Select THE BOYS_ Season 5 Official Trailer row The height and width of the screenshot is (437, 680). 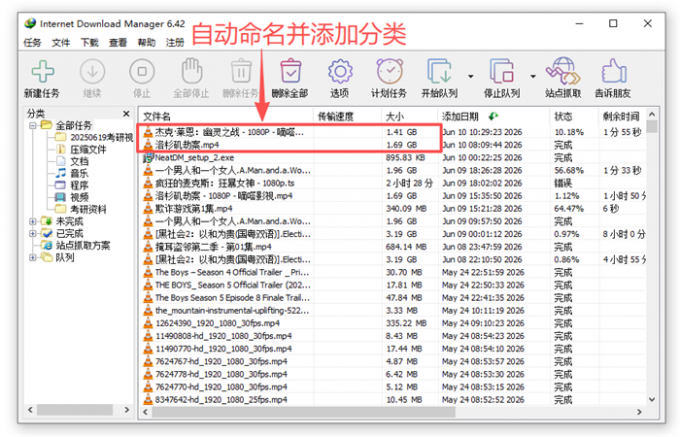(x=392, y=285)
